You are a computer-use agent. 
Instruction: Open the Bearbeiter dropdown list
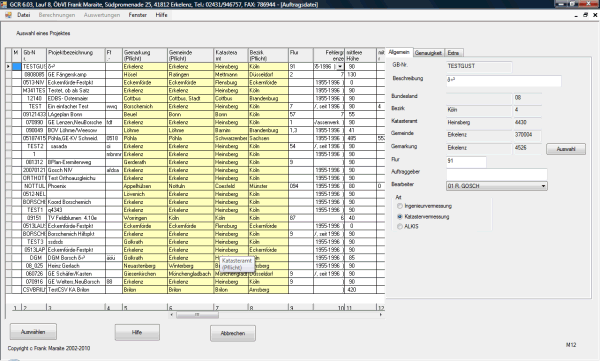543,186
